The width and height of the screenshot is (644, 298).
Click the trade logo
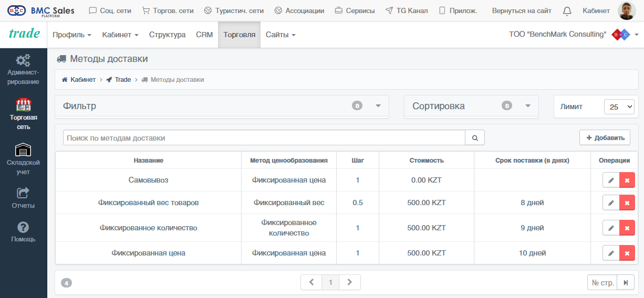[25, 34]
